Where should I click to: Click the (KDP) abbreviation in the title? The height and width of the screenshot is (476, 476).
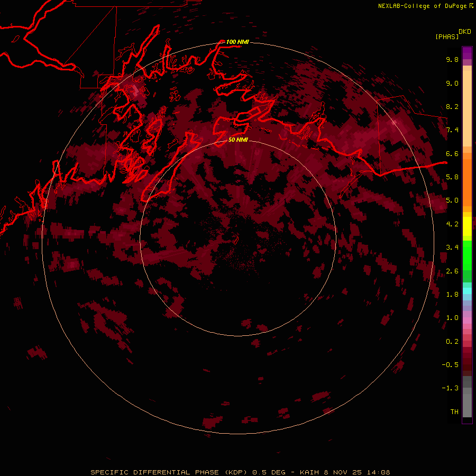click(236, 472)
